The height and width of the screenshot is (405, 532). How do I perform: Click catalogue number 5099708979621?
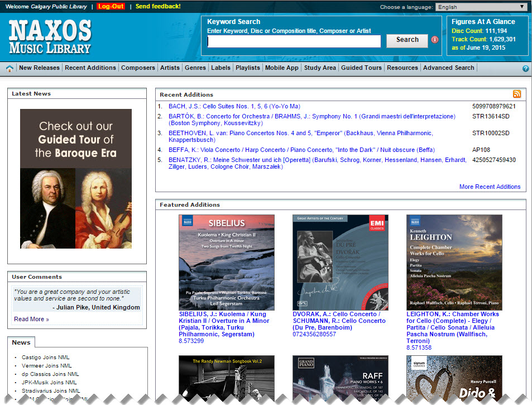tap(494, 106)
